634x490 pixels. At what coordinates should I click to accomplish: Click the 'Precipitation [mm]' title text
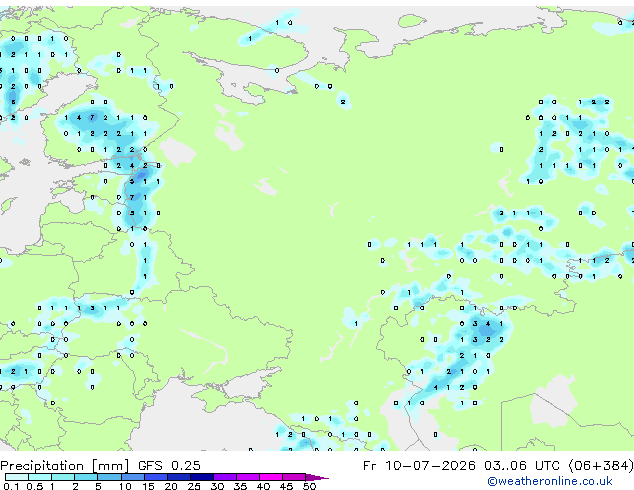[65, 466]
